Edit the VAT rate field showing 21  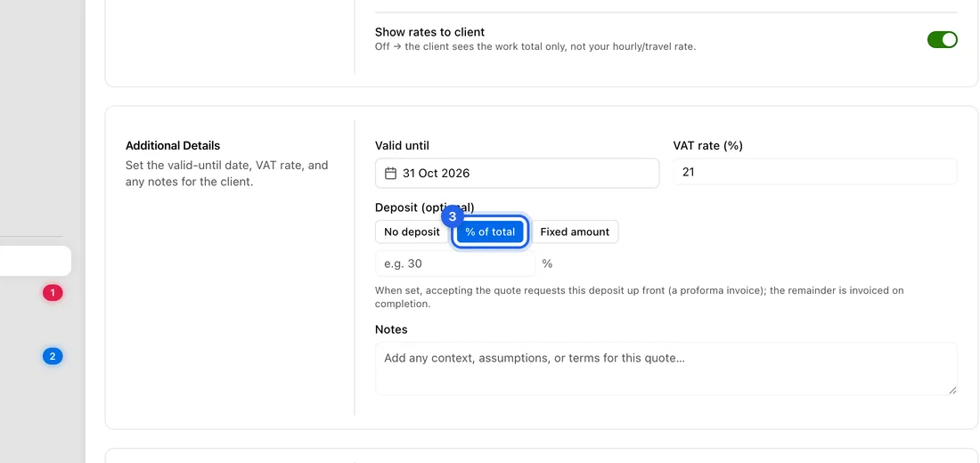pos(815,172)
